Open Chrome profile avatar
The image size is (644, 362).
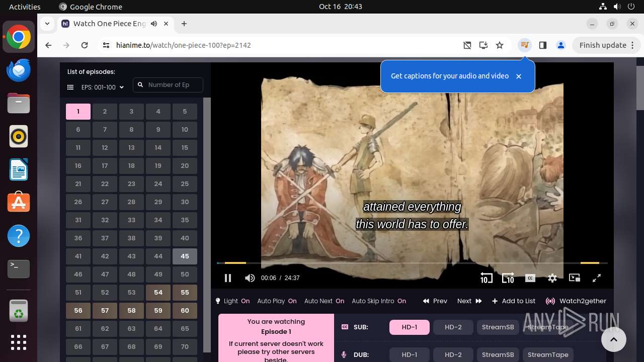[561, 45]
